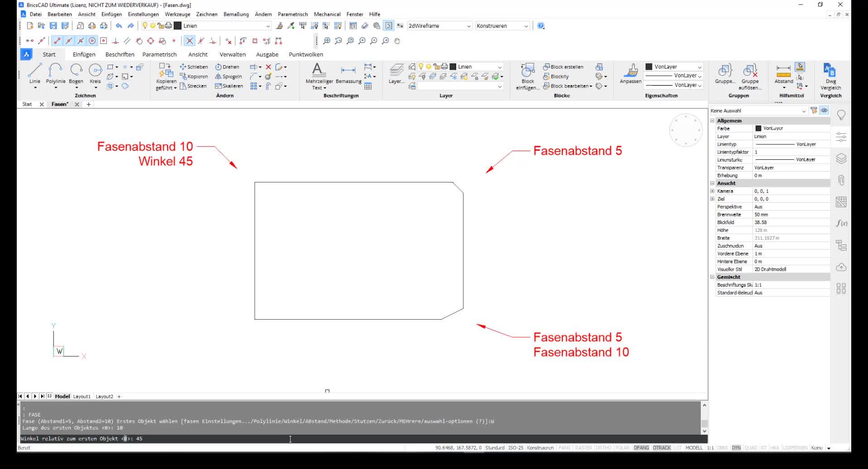Click the pan hand icon
Image resolution: width=868 pixels, height=469 pixels.
pyautogui.click(x=397, y=41)
